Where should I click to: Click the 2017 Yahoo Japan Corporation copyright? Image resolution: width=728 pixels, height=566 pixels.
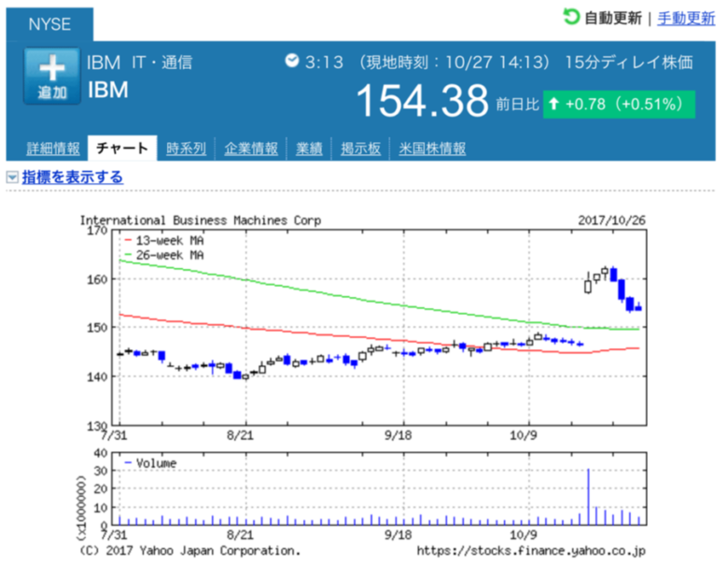tap(190, 551)
